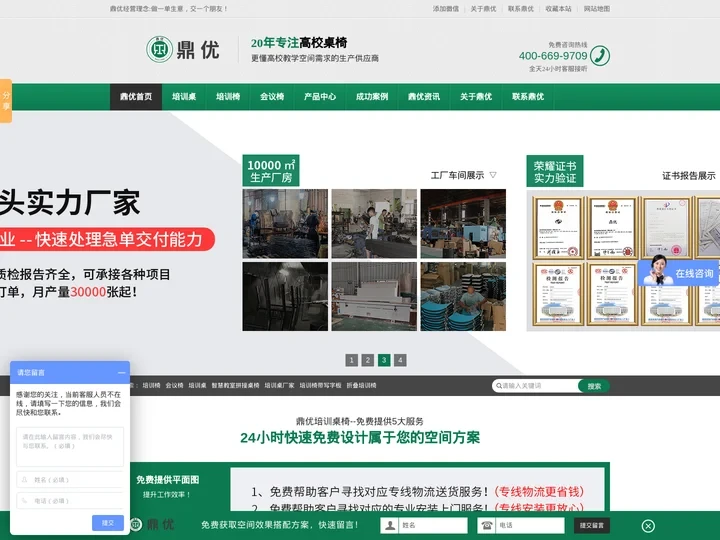Open 鼎优首页 nav tab
This screenshot has width=720, height=540.
coord(136,96)
